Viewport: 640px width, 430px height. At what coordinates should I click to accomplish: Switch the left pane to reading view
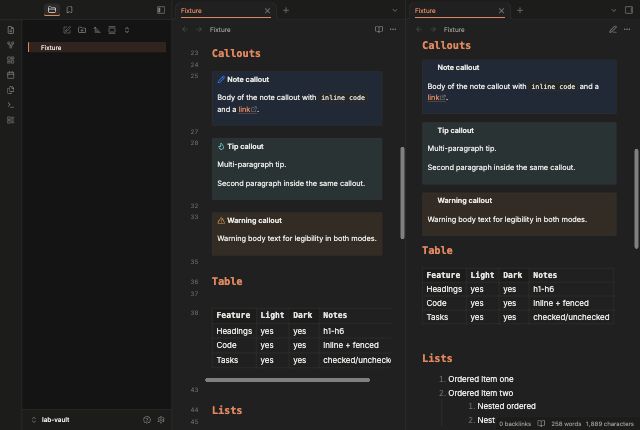tap(379, 29)
